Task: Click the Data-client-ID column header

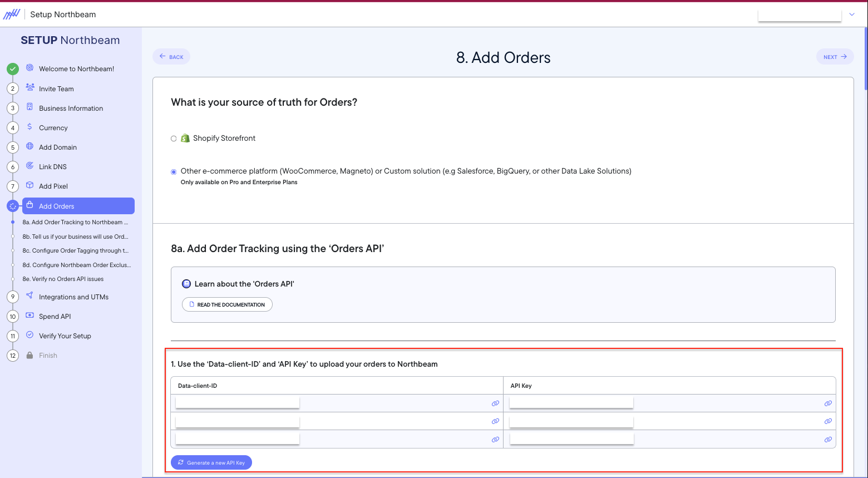Action: 198,386
